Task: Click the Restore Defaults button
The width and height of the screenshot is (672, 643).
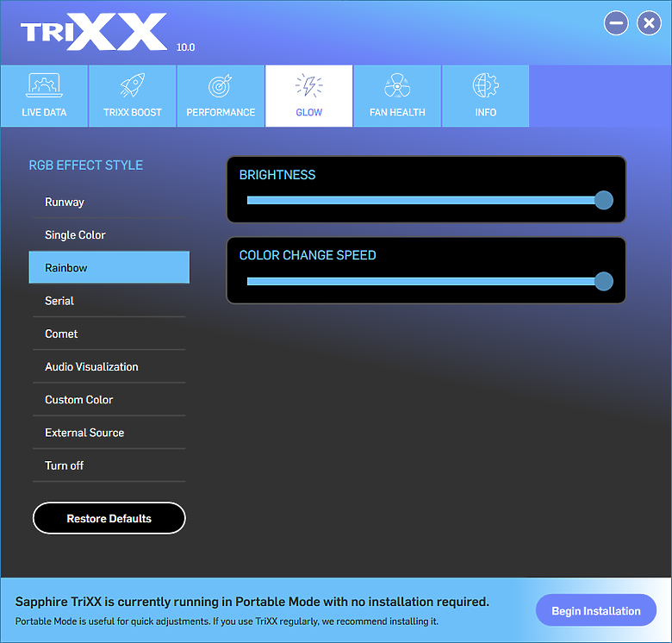Action: pyautogui.click(x=109, y=518)
